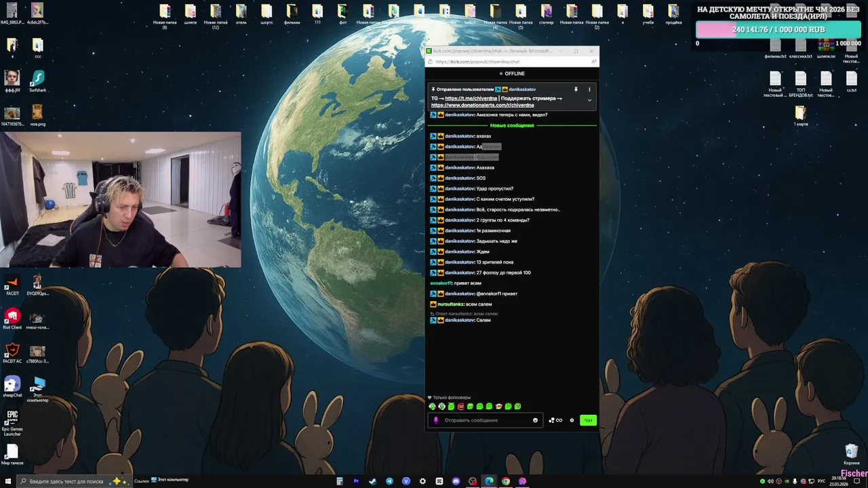Screen dimensions: 868x488
Task: Select the фильмы.txt desktop file
Action: [x=775, y=48]
